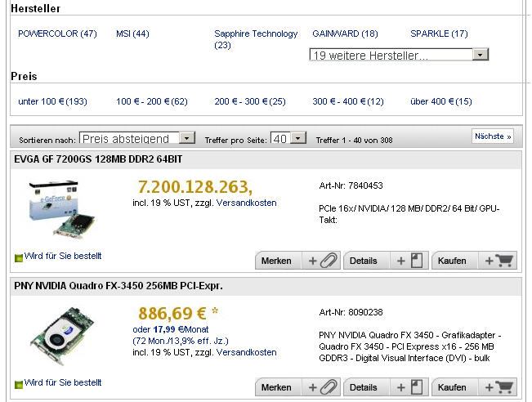Open EVGA GF 7200GS product image

pyautogui.click(x=62, y=208)
